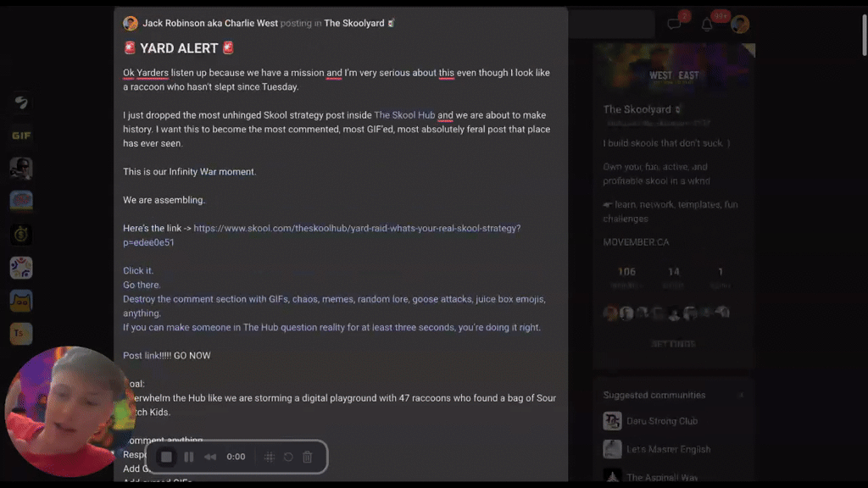Viewport: 868px width, 488px height.
Task: Delete the recording with trash icon
Action: point(308,457)
